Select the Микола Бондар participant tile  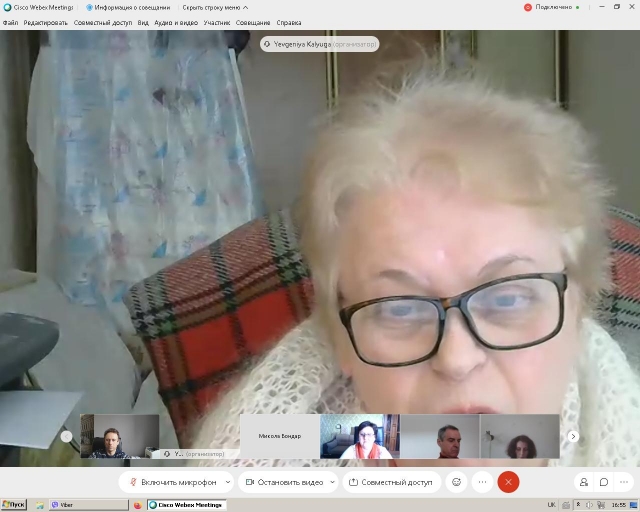point(280,436)
